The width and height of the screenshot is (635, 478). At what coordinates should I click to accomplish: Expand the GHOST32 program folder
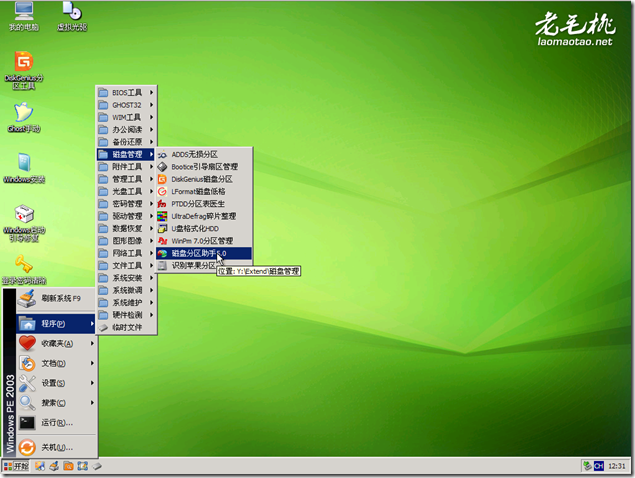click(127, 105)
